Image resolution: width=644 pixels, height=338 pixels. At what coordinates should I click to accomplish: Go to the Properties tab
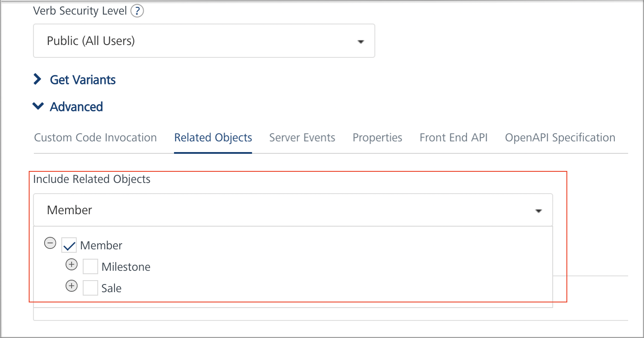tap(377, 138)
